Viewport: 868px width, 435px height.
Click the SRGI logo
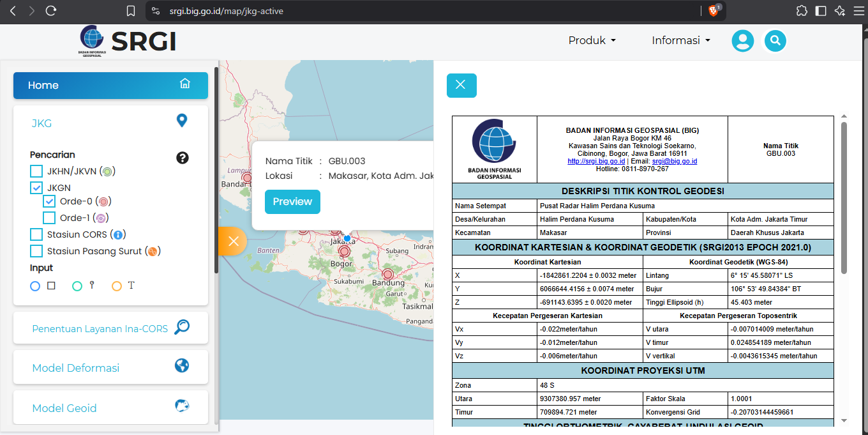[x=127, y=42]
